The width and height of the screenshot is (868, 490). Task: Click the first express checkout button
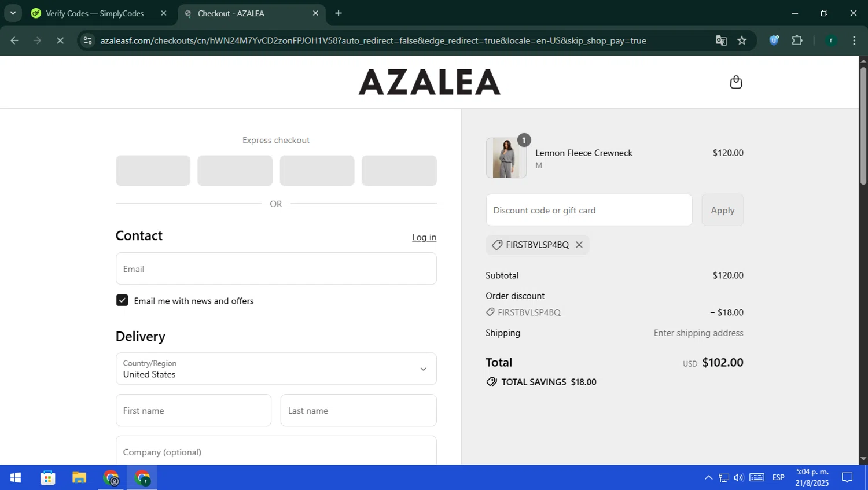(153, 171)
